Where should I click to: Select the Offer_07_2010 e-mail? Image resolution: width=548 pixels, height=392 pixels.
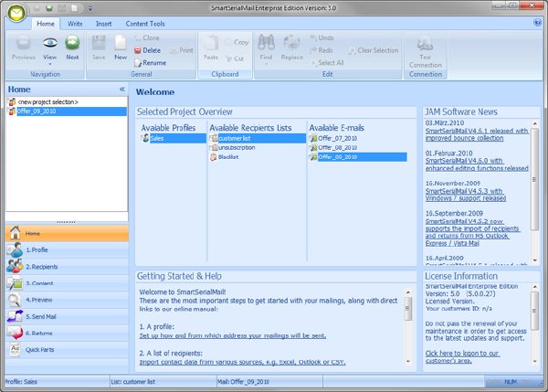[333, 139]
